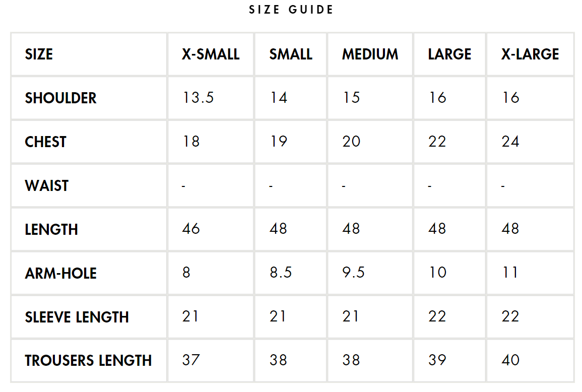Image resolution: width=582 pixels, height=392 pixels.
Task: Click the WAIST row label
Action: pos(46,186)
